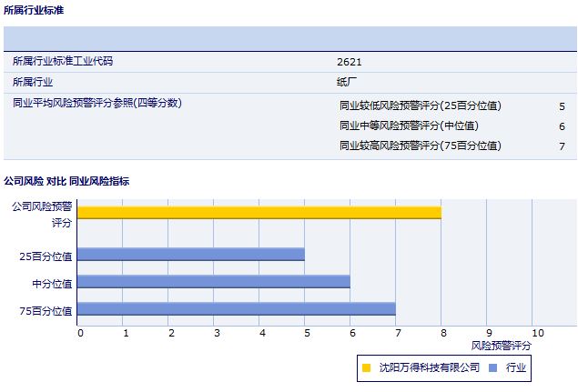Select the industry code value 2621
This screenshot has height=392, width=578.
[x=350, y=62]
